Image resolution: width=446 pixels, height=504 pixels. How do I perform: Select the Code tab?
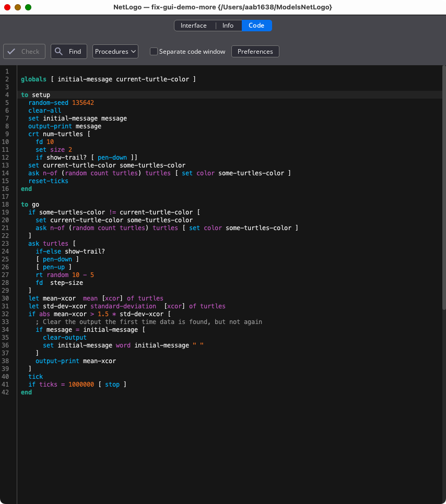(256, 26)
